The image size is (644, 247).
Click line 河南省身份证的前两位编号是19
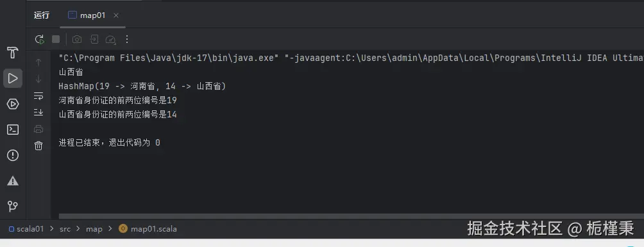(118, 100)
